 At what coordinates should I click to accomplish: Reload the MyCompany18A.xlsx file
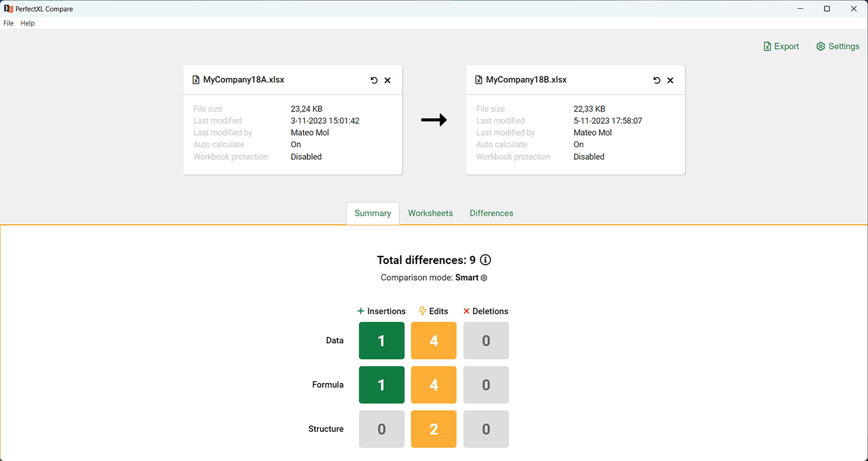click(374, 81)
